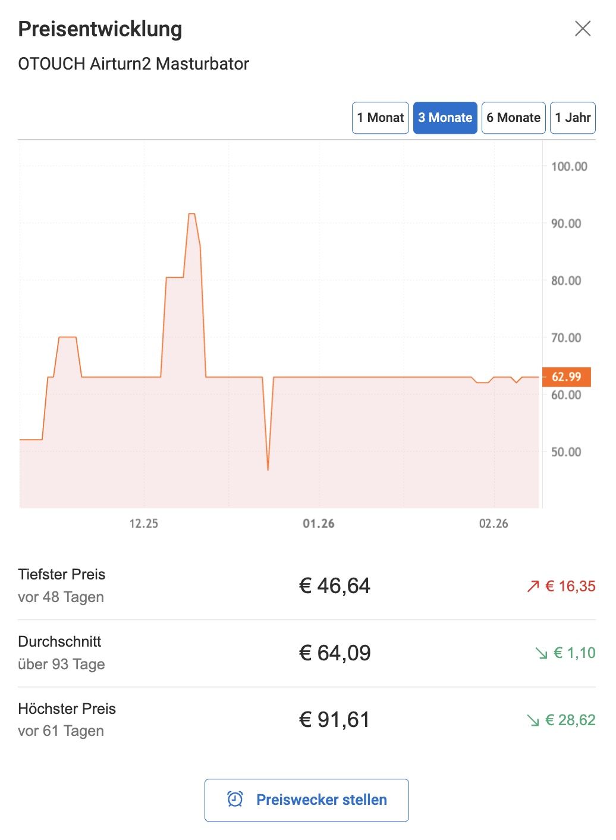Click the highest price value € 91,61

click(x=334, y=720)
